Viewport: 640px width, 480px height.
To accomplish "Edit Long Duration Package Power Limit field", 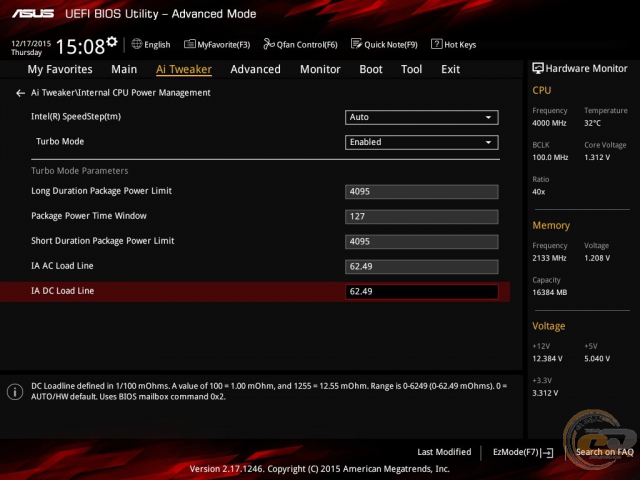I will coord(421,192).
